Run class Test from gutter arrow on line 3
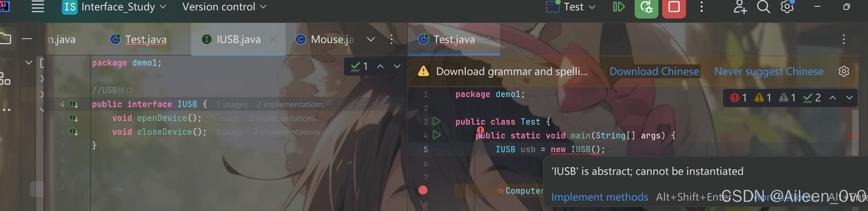The width and height of the screenshot is (868, 211). coord(437,121)
